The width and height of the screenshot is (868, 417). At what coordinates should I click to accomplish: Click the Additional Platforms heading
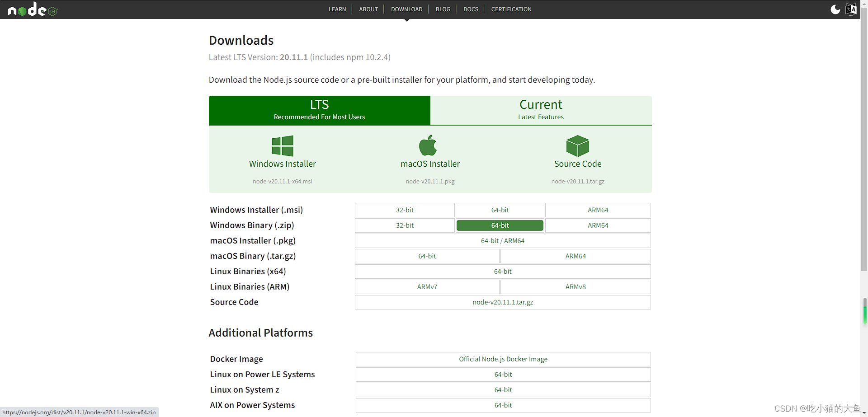tap(261, 333)
